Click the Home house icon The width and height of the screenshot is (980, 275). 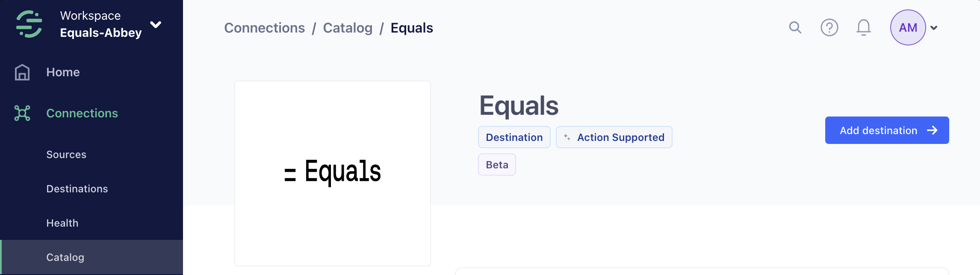pos(22,72)
